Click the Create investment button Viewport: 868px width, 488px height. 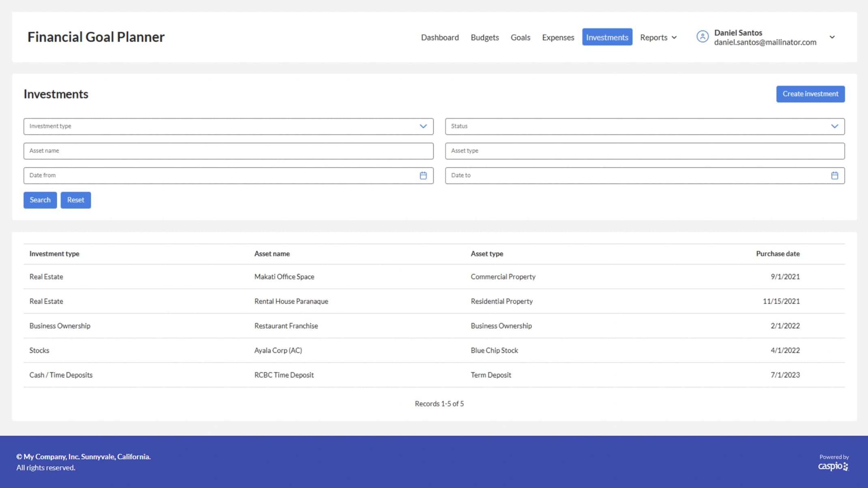click(x=810, y=94)
